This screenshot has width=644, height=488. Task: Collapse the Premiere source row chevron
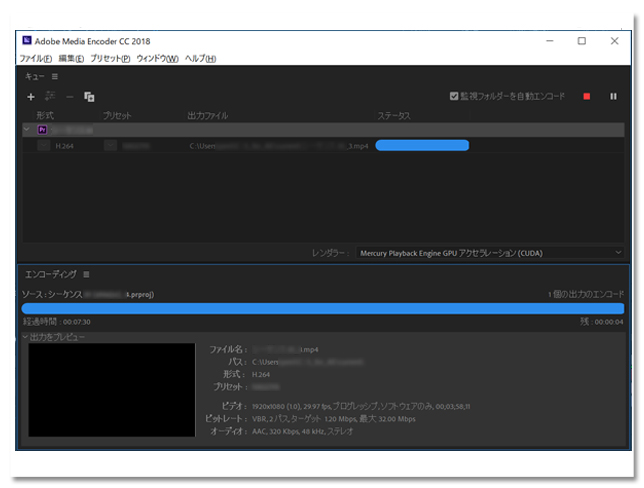[x=27, y=129]
